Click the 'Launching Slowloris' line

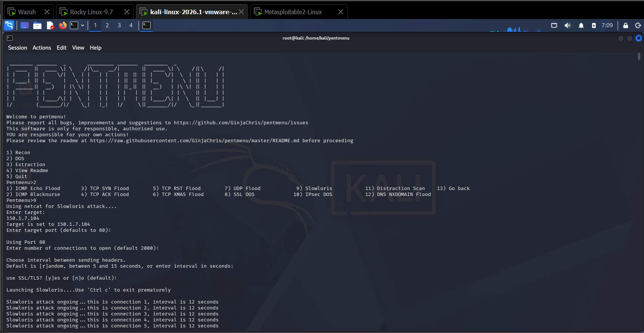pos(89,290)
